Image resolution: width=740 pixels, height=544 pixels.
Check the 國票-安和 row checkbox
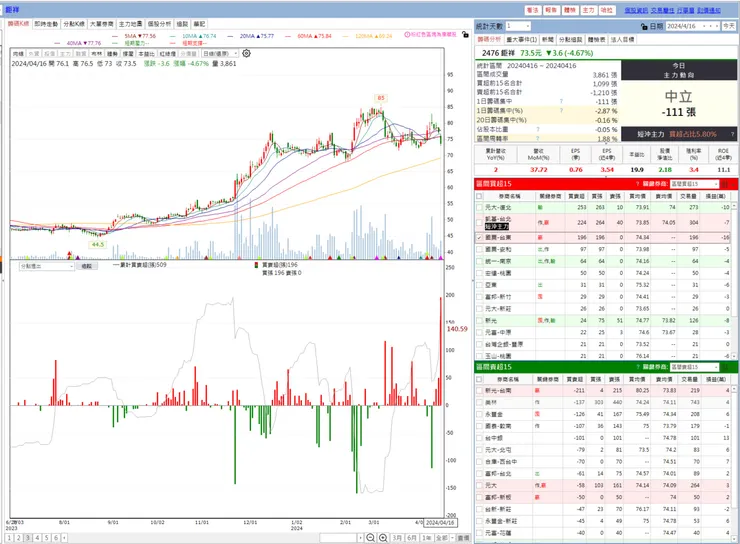(479, 250)
